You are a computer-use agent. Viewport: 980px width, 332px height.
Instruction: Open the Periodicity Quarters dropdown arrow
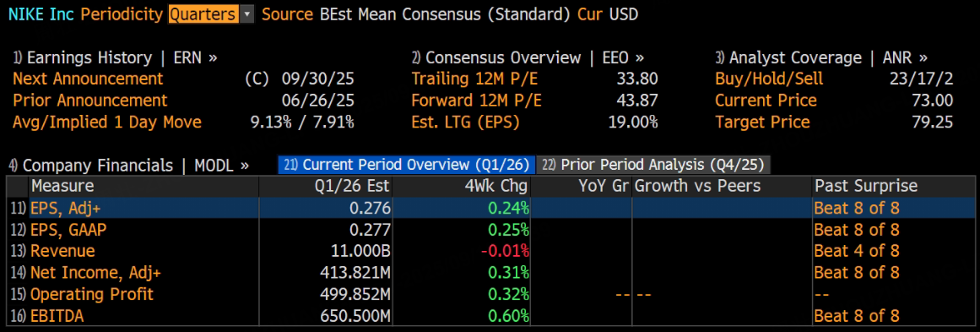pos(247,14)
